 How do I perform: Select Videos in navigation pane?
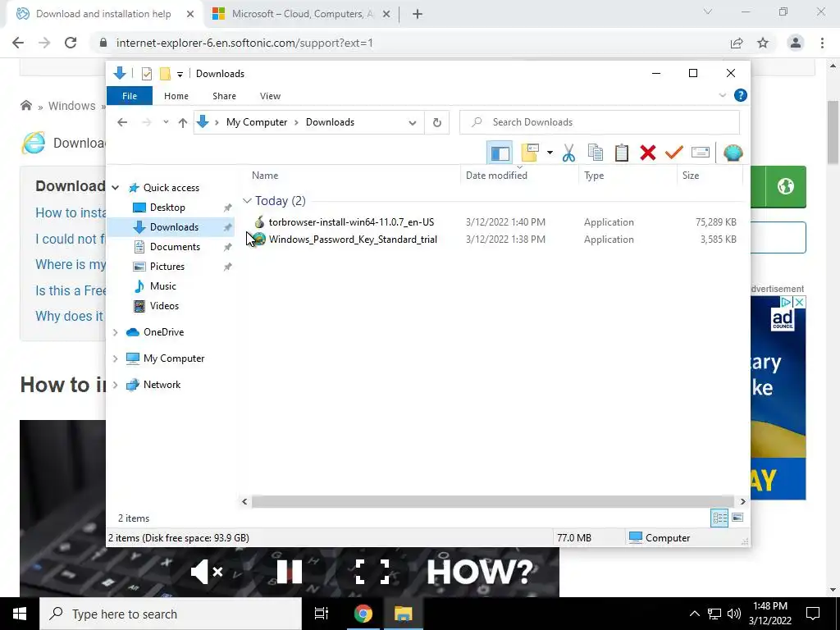coord(164,306)
